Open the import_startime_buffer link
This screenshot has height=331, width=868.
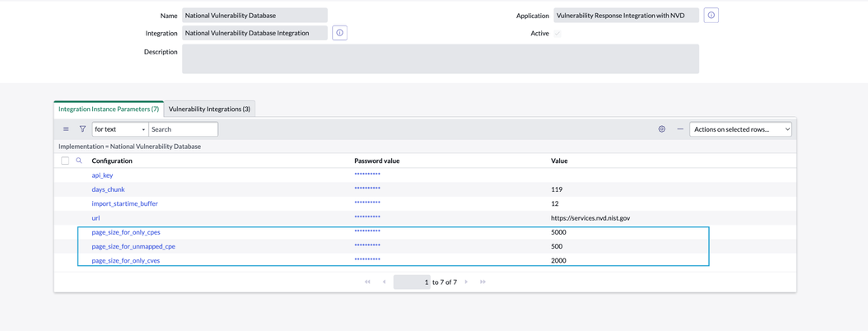pyautogui.click(x=124, y=203)
